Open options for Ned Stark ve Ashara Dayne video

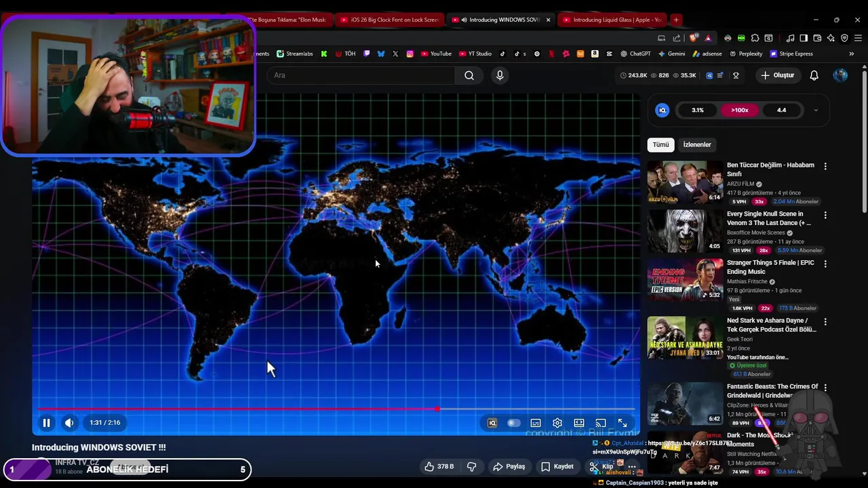click(x=825, y=321)
